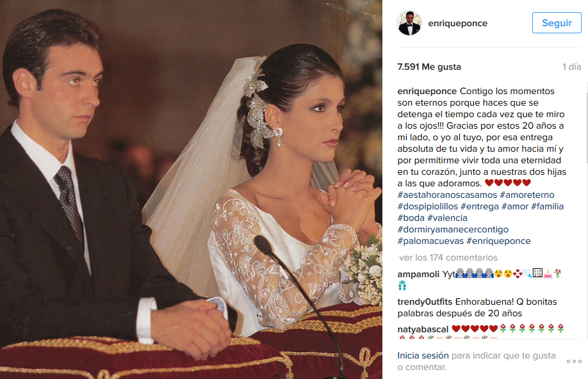Screen dimensions: 588x379
Task: Open commenter trendy0utfits profile
Action: 425,302
